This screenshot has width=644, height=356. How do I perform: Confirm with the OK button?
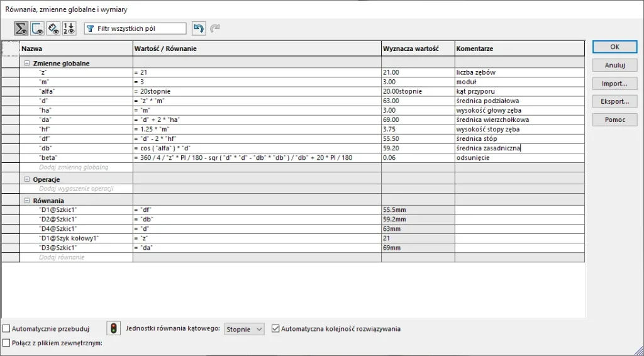[614, 47]
